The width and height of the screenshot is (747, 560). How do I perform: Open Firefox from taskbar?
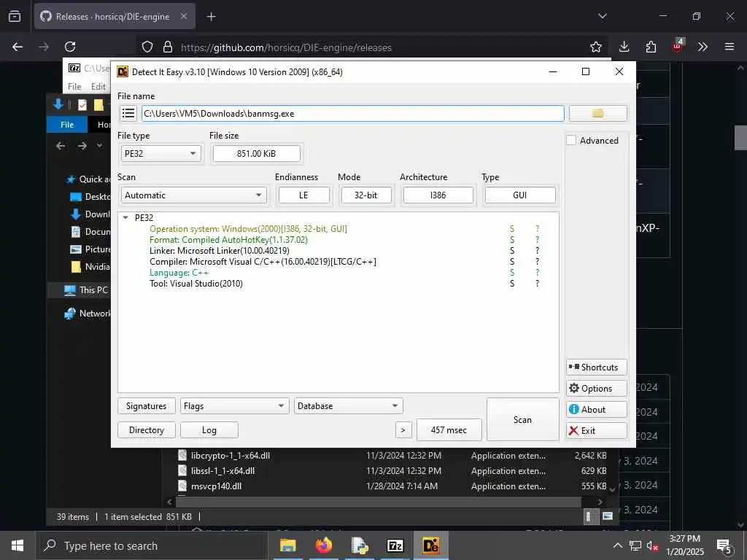coord(323,545)
